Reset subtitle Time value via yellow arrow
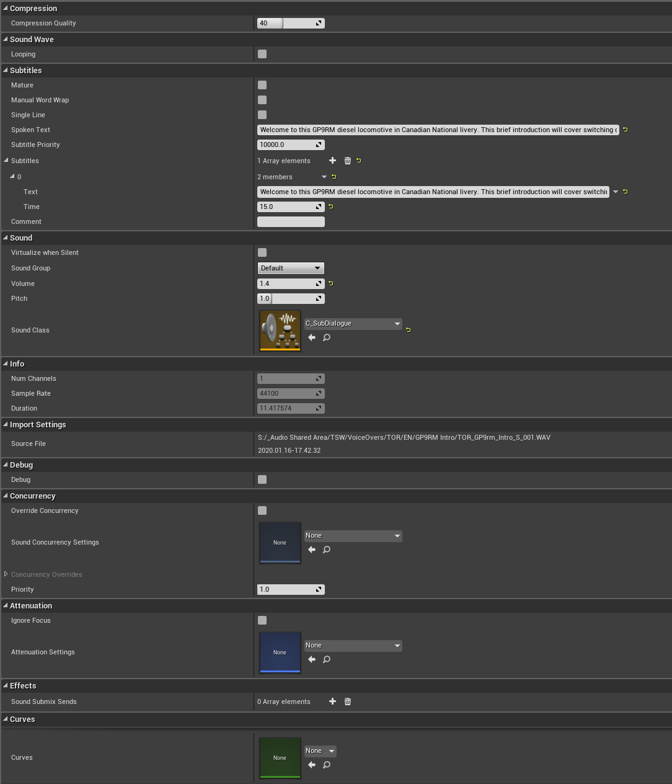Viewport: 672px width, 784px height. [330, 207]
